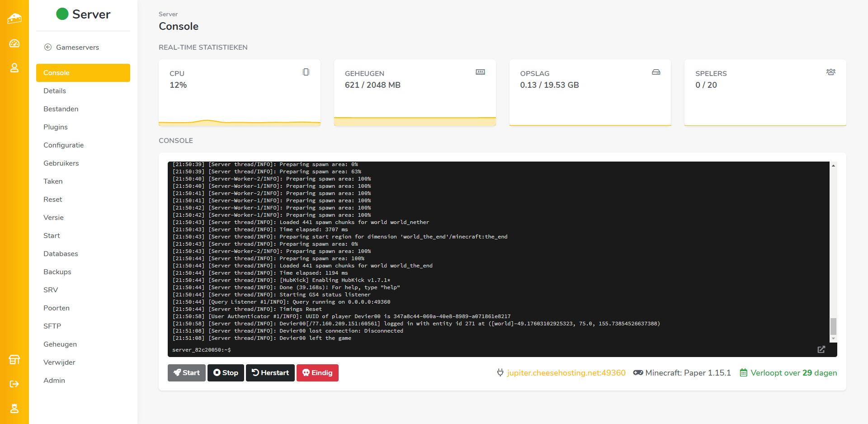
Task: Click the cheese logo icon in sidebar
Action: coord(14,19)
